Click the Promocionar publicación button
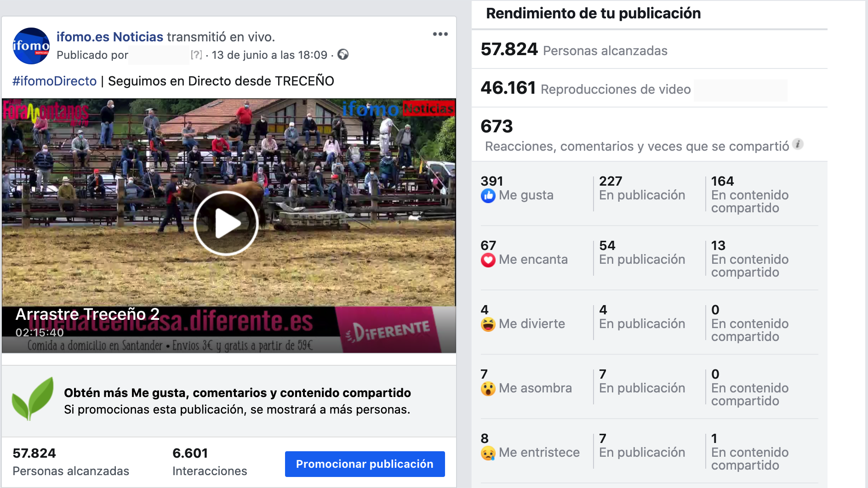This screenshot has height=488, width=868. (365, 464)
